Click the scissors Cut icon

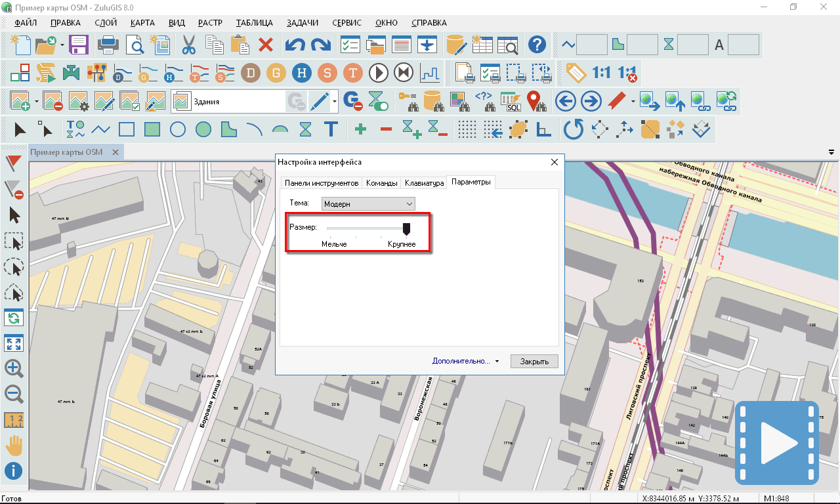point(189,45)
